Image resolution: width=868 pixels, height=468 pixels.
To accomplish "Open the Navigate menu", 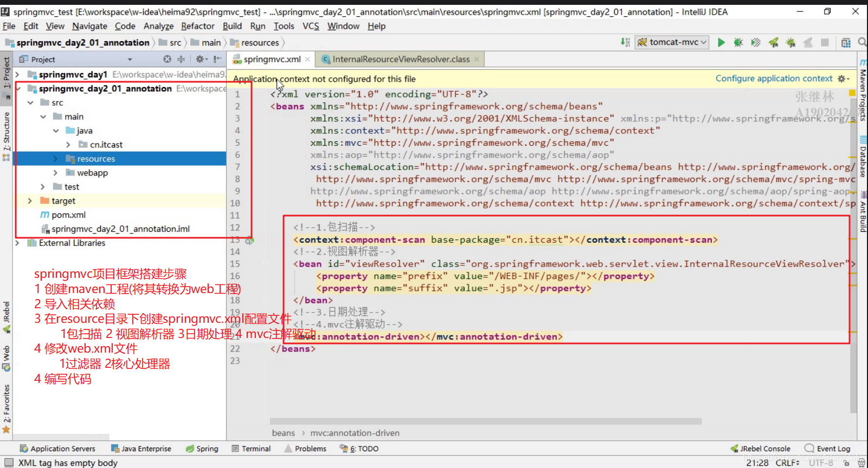I will pos(89,26).
